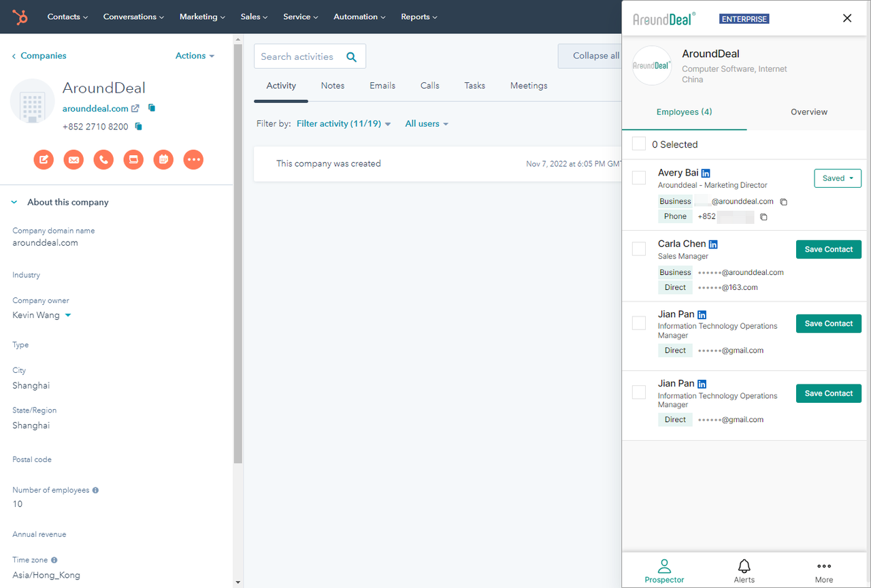
Task: Check the box next to Carla Chen
Action: [x=639, y=249]
